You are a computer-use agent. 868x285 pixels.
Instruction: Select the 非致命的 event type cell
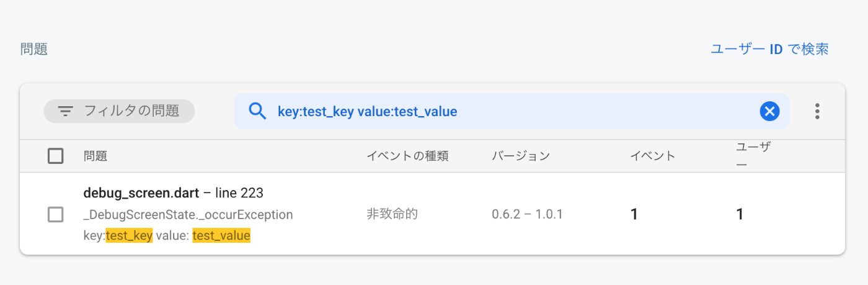pyautogui.click(x=392, y=214)
